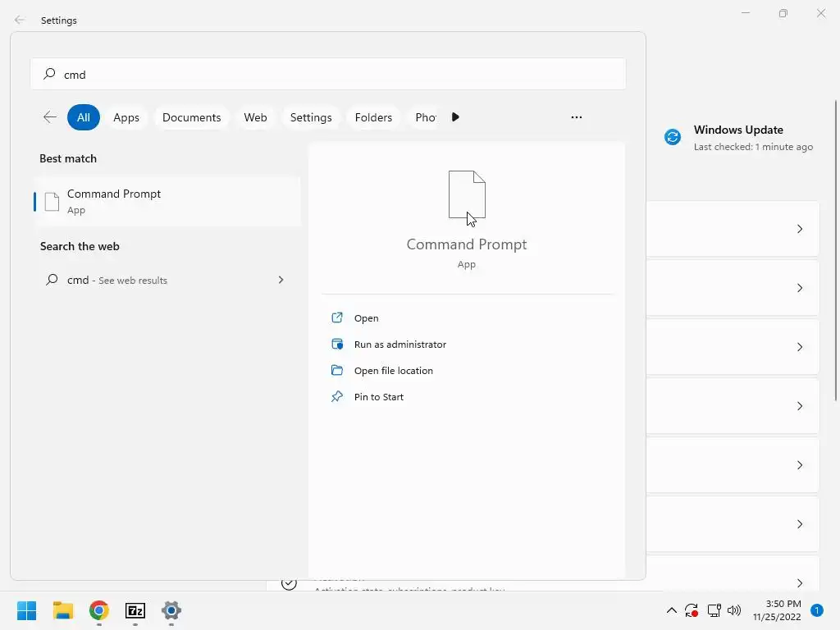Click the Run as administrator shield icon
Image resolution: width=840 pixels, height=630 pixels.
coord(337,344)
